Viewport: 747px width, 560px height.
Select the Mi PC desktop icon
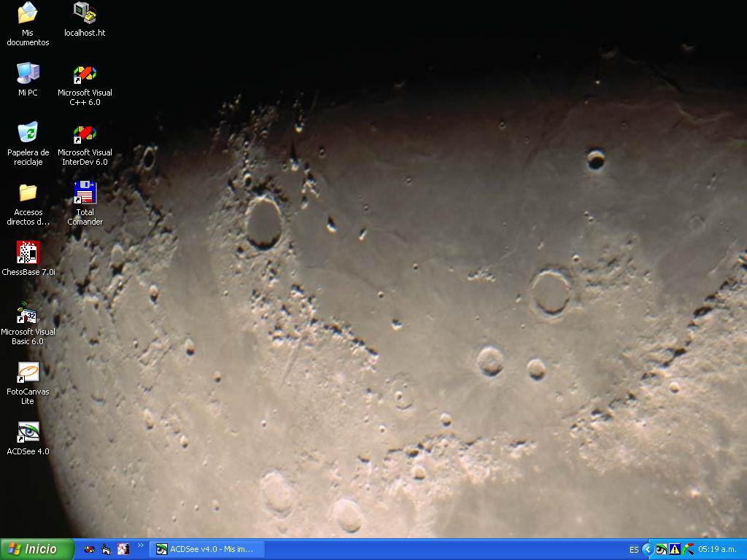28,73
